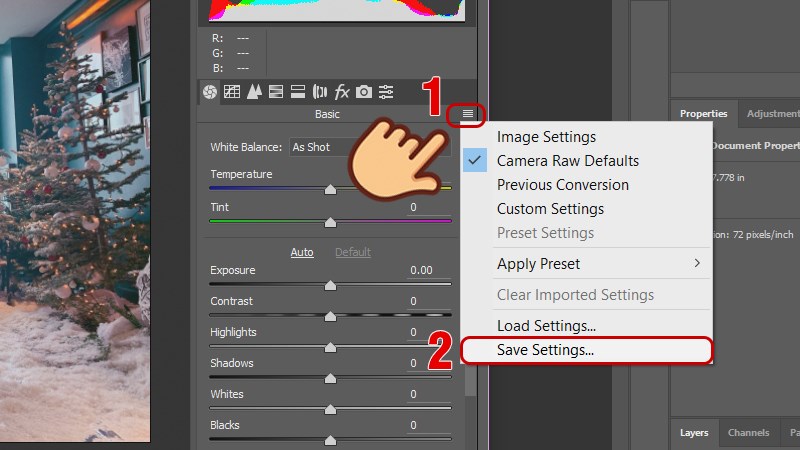Click the Camera Raw panel vertical scrollbar
The width and height of the screenshot is (800, 450).
pos(470,380)
